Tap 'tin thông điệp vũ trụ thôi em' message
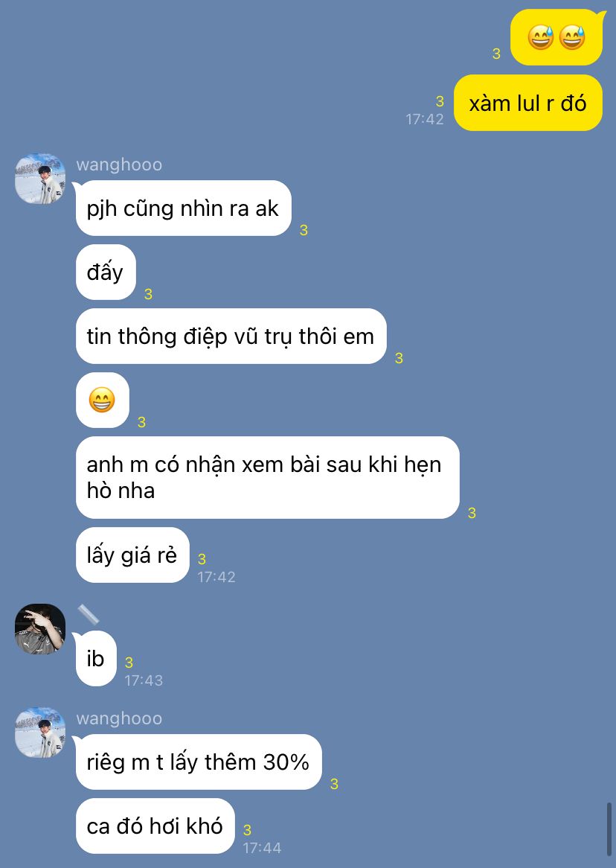 pos(231,336)
